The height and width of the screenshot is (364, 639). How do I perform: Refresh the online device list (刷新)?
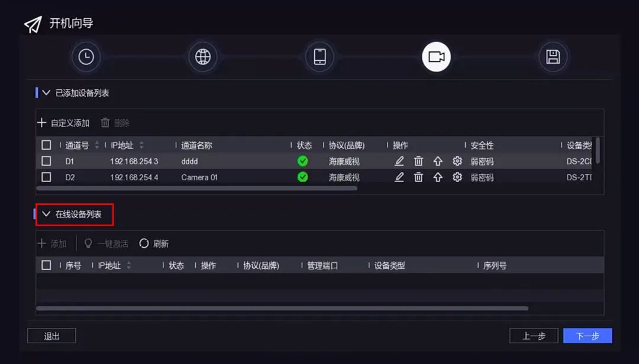coord(154,243)
